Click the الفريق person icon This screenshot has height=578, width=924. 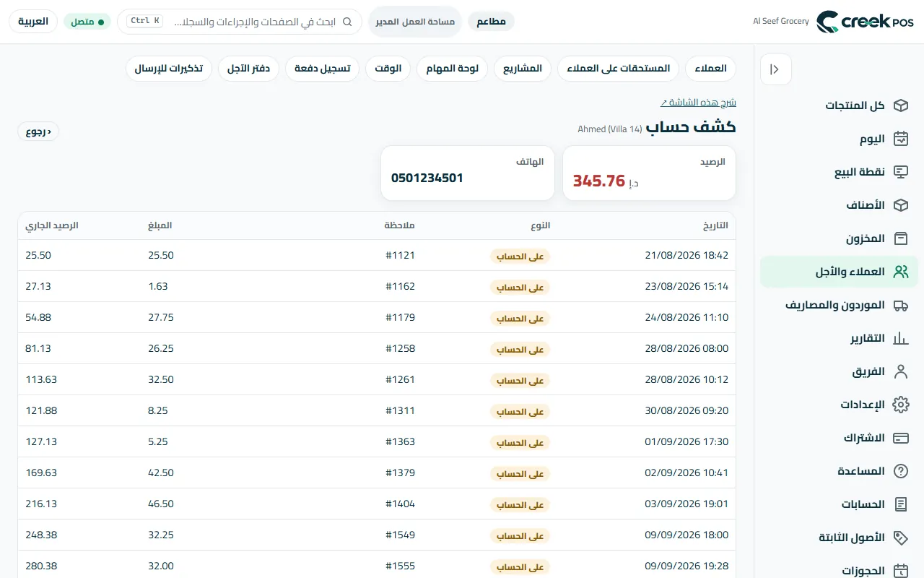point(900,371)
